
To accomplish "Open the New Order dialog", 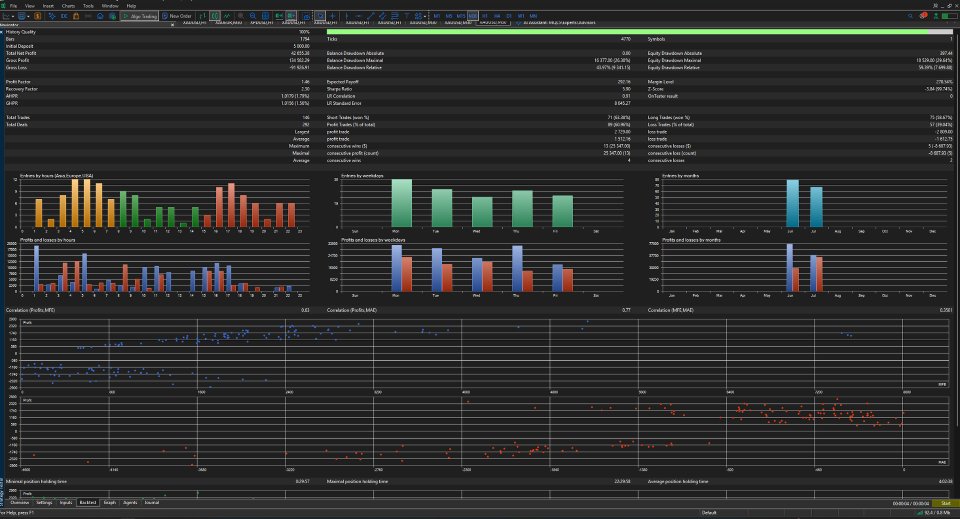I will (x=178, y=16).
